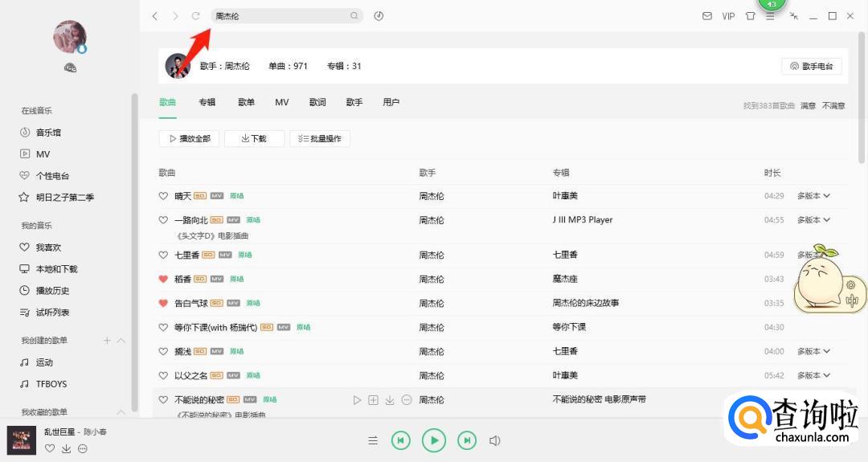Image resolution: width=868 pixels, height=462 pixels.
Task: Like the song 不能说的秘密 with heart
Action: pyautogui.click(x=163, y=400)
